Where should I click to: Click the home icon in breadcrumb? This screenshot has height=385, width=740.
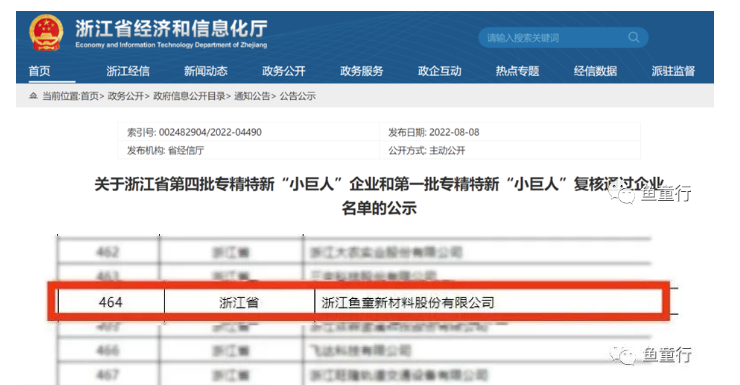33,96
